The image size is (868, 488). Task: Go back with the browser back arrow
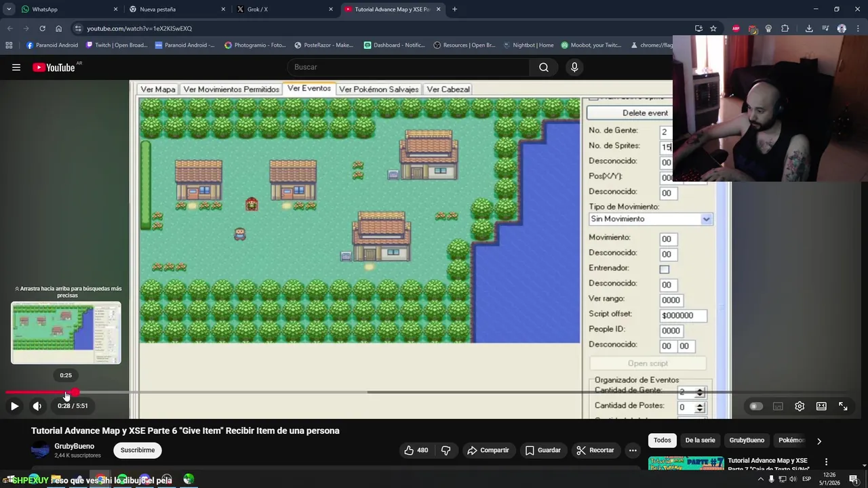[x=9, y=28]
